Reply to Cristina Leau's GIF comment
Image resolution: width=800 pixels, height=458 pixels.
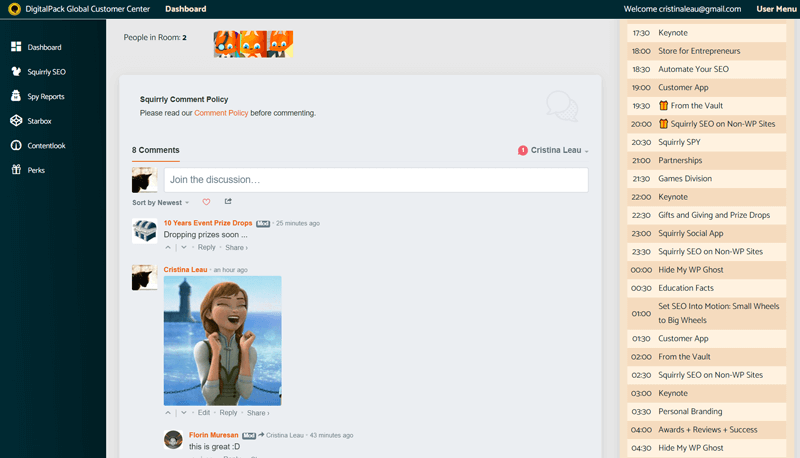[228, 413]
